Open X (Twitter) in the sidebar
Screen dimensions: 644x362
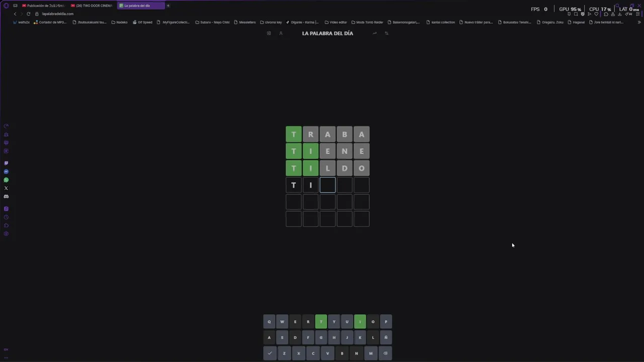[6, 188]
